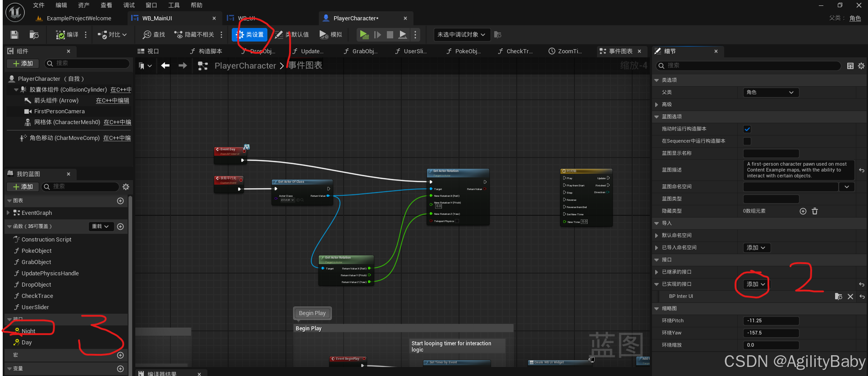Image resolution: width=868 pixels, height=376 pixels.
Task: Click the Browse to asset icon
Action: [34, 35]
